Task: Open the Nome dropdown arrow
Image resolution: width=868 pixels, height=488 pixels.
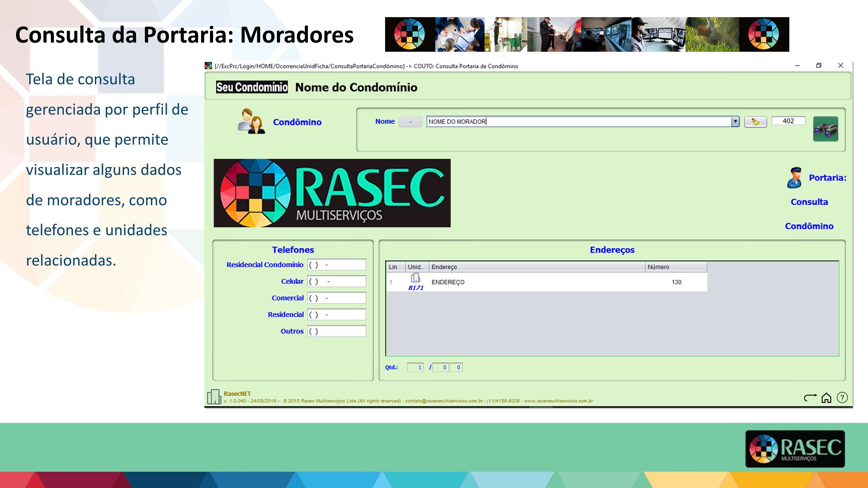Action: (x=735, y=121)
